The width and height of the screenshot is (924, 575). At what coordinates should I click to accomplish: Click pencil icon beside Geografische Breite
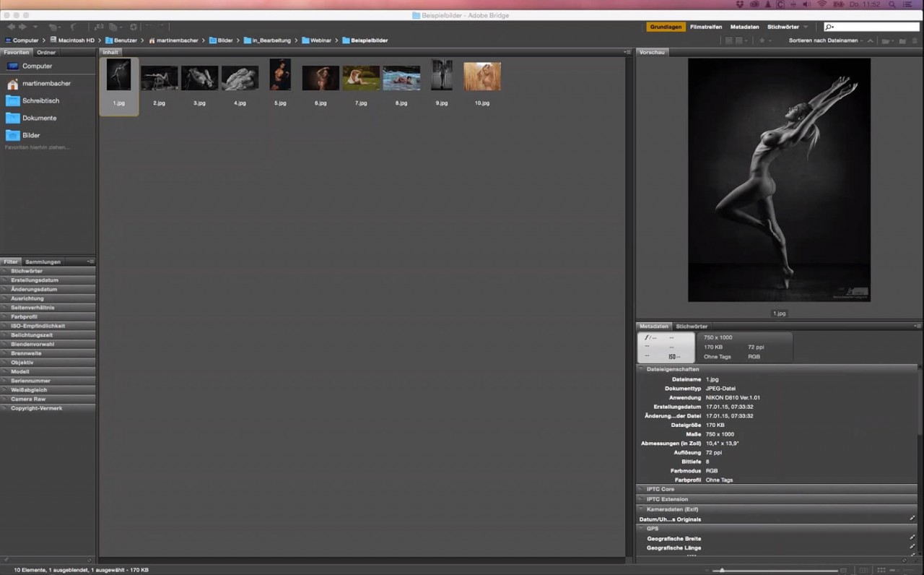tap(912, 538)
